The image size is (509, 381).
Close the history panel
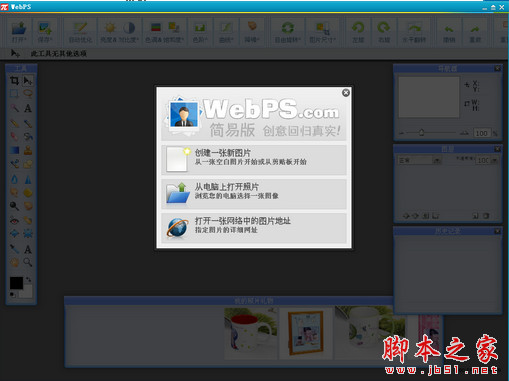(497, 231)
